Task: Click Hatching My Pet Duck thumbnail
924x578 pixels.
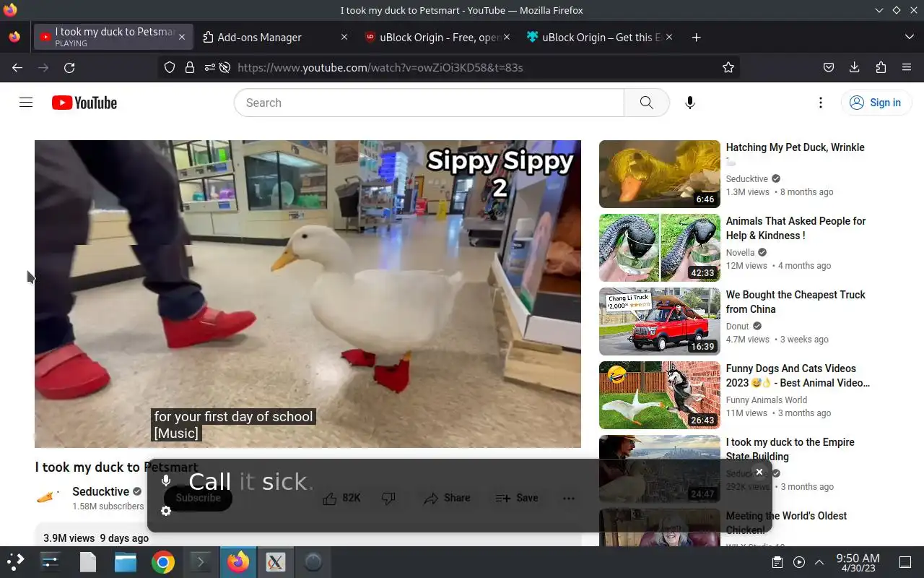Action: (x=660, y=174)
